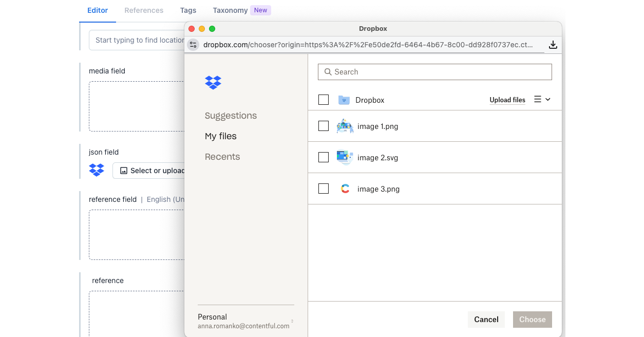Screen dimensions: 644x337
Task: Click the anna.romanko@contentful.com account email
Action: coord(243,326)
